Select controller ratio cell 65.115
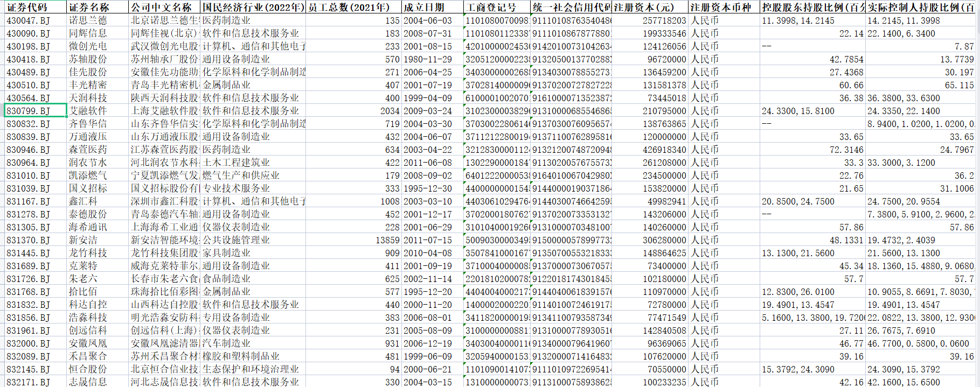Screen dimensions: 980x387 coord(921,85)
